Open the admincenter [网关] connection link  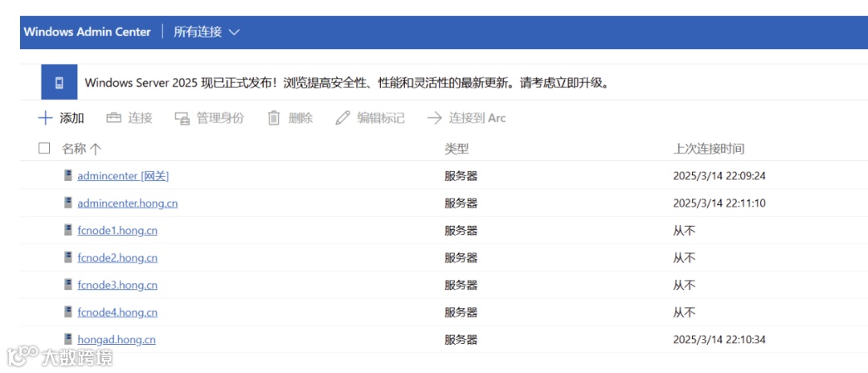coord(123,176)
